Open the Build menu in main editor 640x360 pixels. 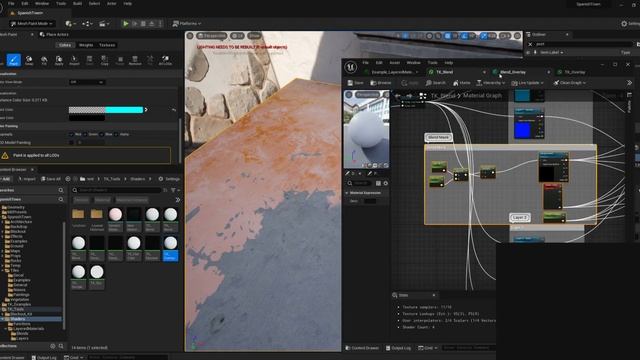click(77, 4)
